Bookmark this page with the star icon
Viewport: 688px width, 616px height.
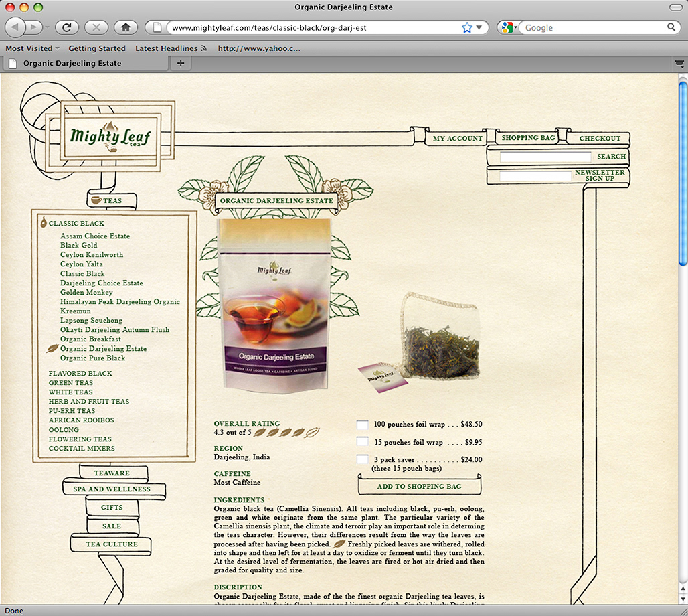pyautogui.click(x=467, y=27)
